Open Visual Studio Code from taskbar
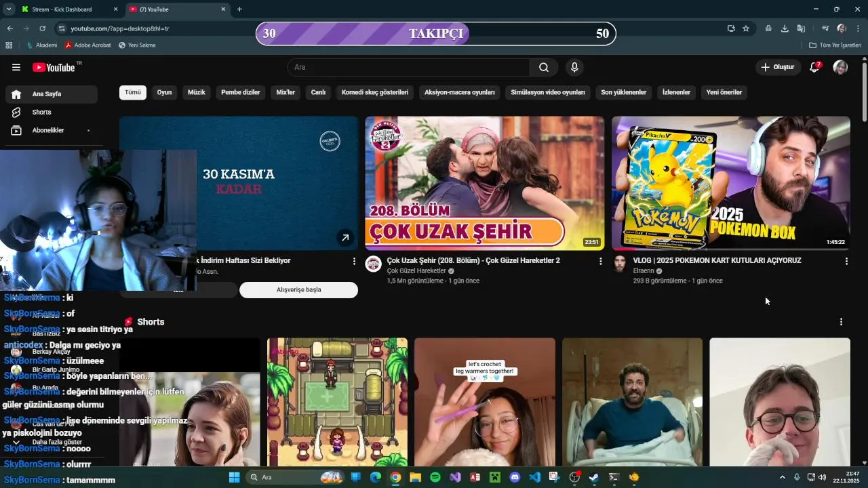Viewport: 868px width, 488px height. coord(534,477)
